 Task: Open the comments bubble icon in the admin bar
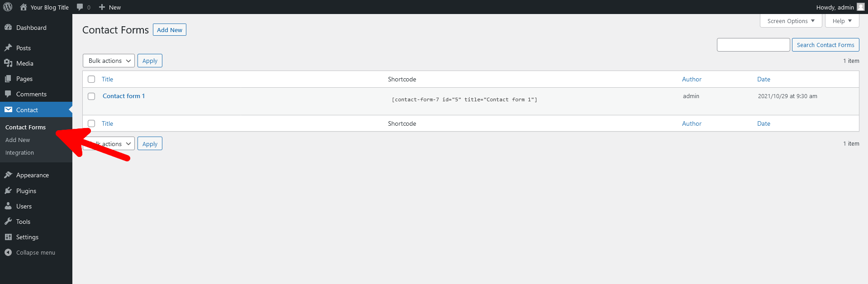coord(80,7)
